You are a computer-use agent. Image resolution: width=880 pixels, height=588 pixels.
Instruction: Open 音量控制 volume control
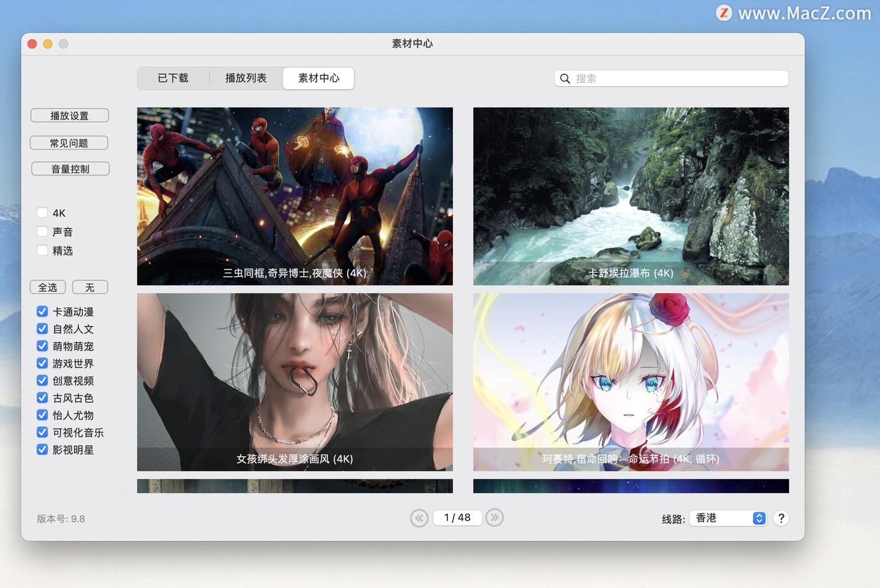pos(70,169)
